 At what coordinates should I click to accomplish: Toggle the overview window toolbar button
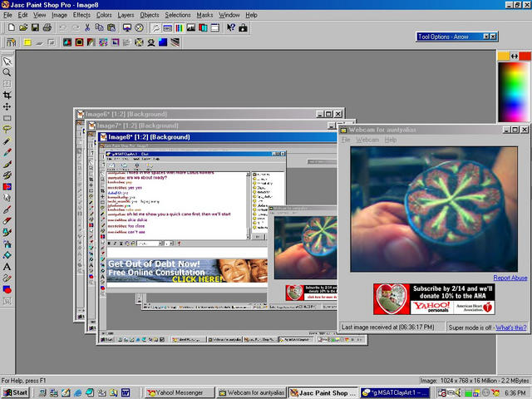tap(214, 27)
